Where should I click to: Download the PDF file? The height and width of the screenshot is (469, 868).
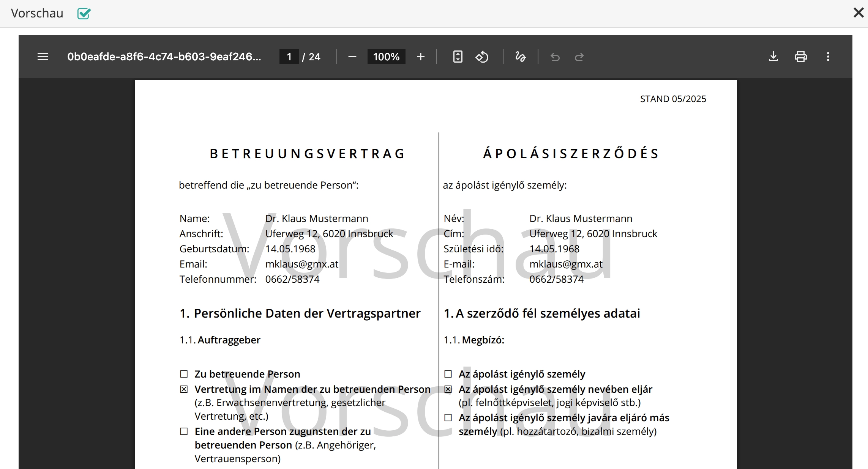[773, 57]
